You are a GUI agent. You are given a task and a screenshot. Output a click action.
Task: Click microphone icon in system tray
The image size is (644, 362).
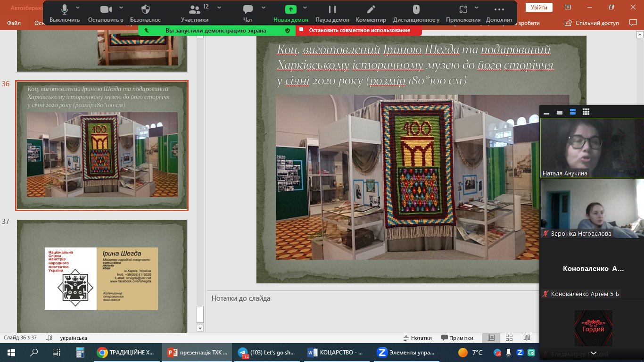click(509, 353)
